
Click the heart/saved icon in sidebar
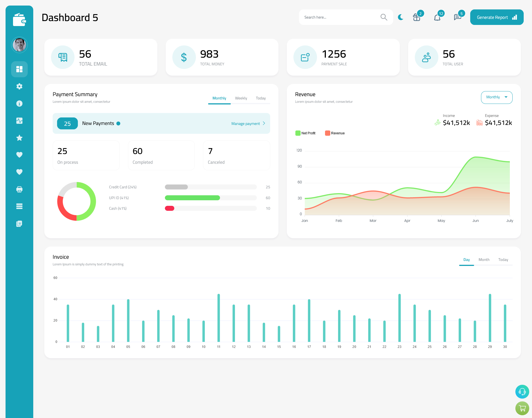19,155
